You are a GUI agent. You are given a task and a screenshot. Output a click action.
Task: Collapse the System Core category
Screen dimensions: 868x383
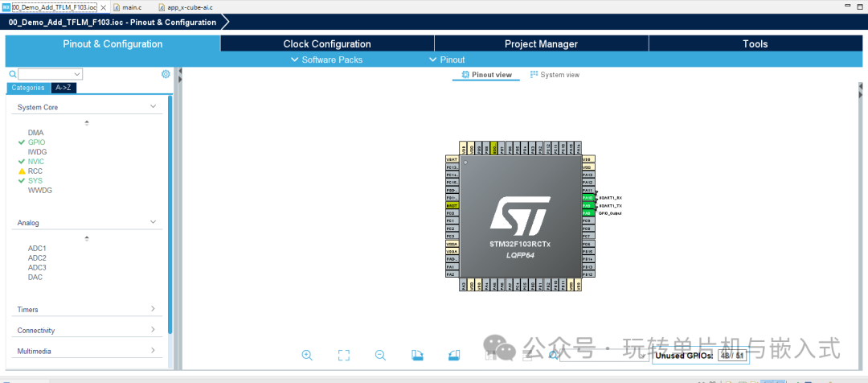pos(154,106)
